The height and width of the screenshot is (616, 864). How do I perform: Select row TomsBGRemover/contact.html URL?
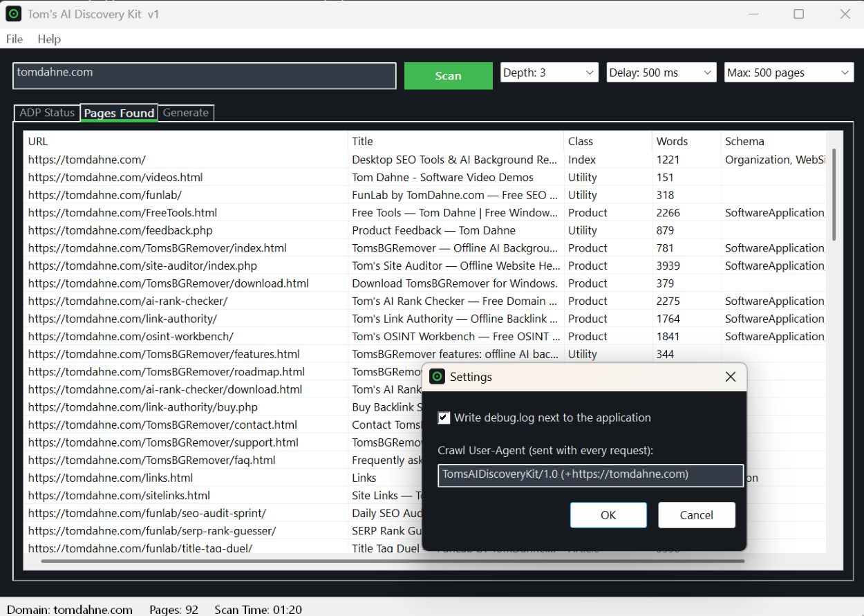162,425
